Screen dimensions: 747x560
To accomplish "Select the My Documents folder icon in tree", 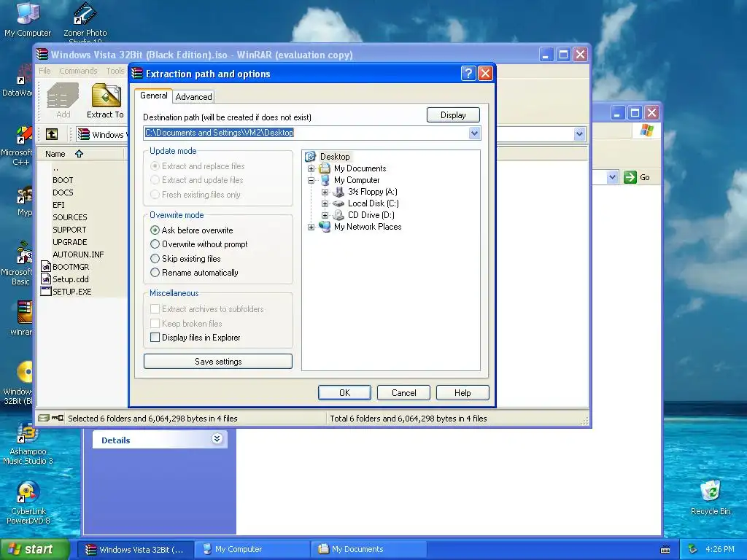I will coord(325,168).
